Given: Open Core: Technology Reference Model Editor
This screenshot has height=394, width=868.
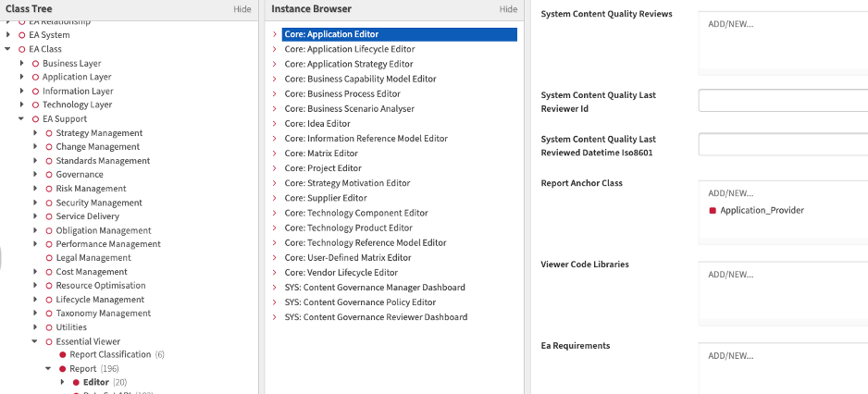Looking at the screenshot, I should coord(366,243).
